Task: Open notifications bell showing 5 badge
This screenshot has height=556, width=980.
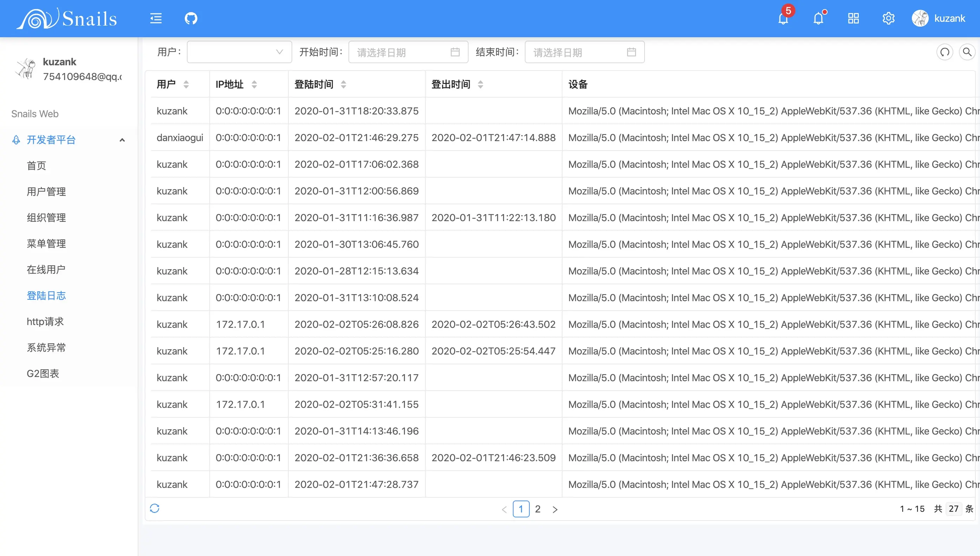Action: point(783,18)
